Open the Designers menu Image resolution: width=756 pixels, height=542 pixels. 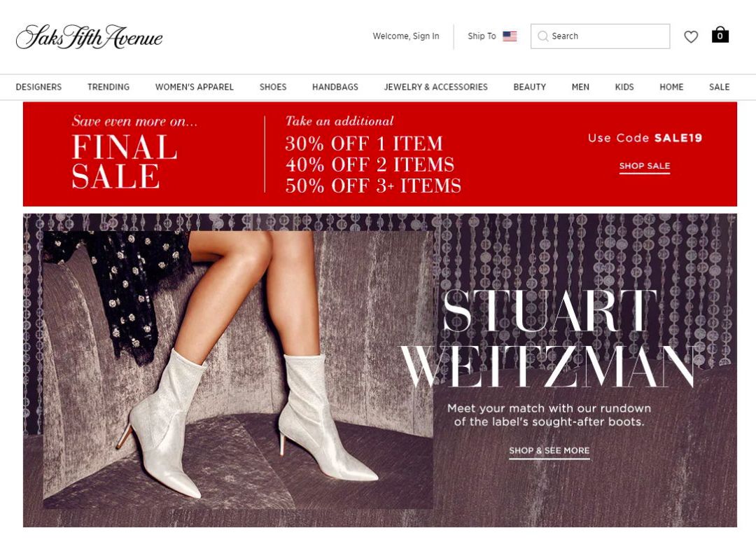tap(38, 87)
